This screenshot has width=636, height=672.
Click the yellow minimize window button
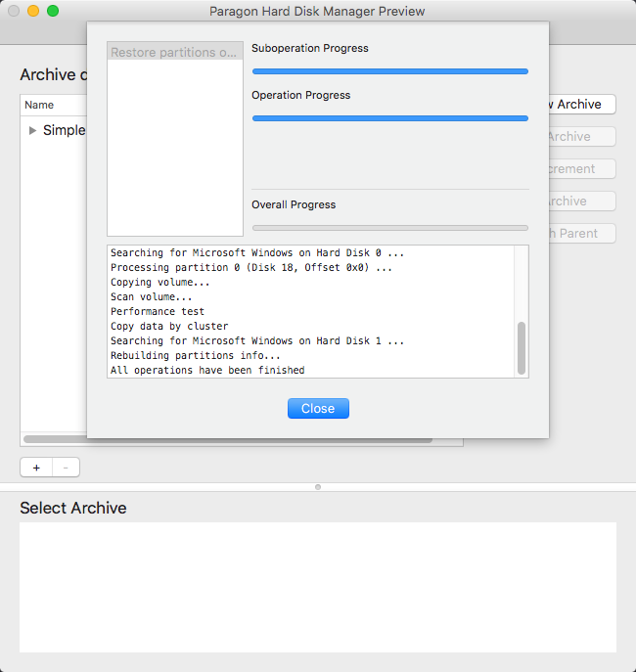[x=33, y=11]
